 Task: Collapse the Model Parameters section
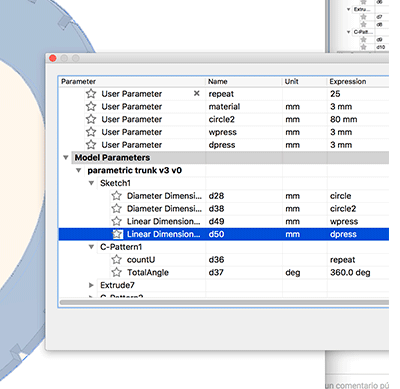click(66, 158)
